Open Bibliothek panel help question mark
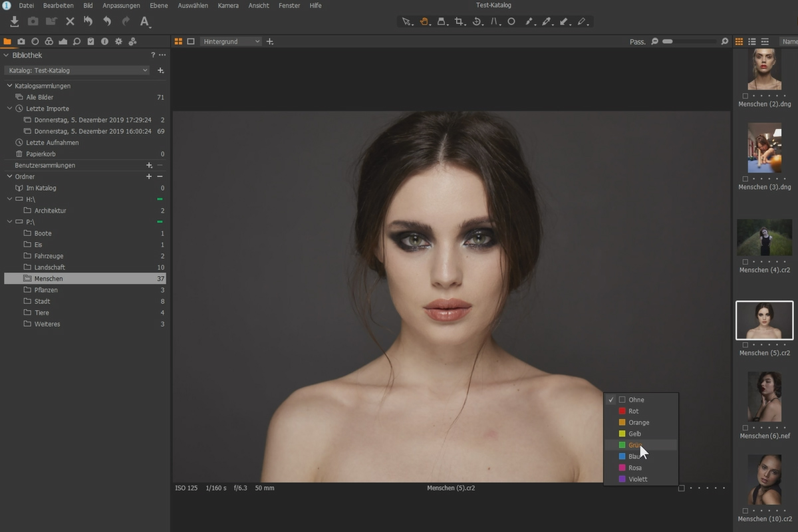The image size is (798, 532). (x=152, y=55)
